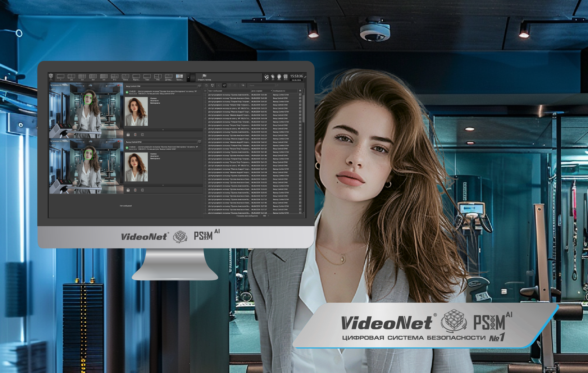Screen dimensions: 588x373
Task: Click the red door icon in the Вход panel
Action: (135, 135)
